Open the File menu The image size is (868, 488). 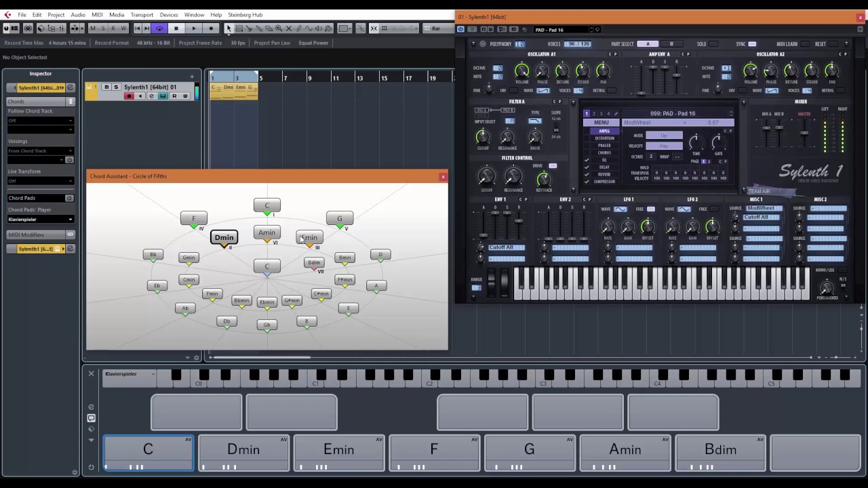[x=22, y=15]
